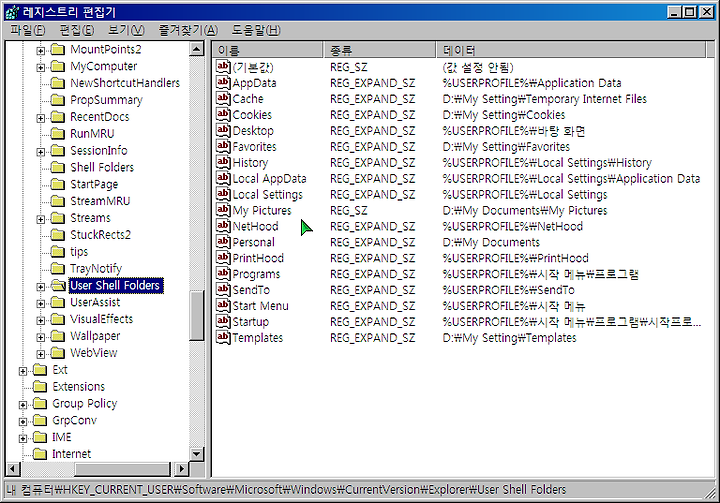Click the Personal data cell D:\My Documents
This screenshot has height=503, width=720.
pyautogui.click(x=491, y=242)
